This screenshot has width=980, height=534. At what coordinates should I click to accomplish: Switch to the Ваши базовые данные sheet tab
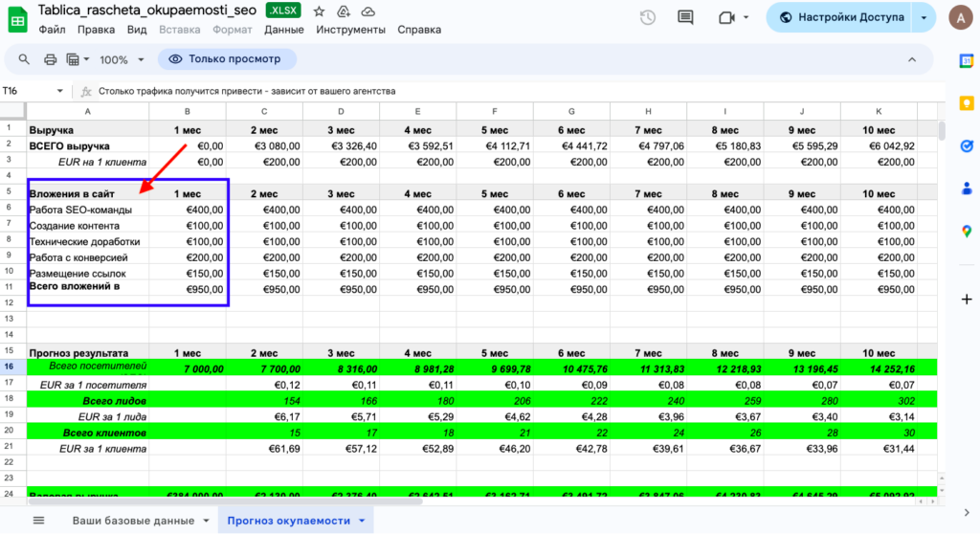coord(134,520)
